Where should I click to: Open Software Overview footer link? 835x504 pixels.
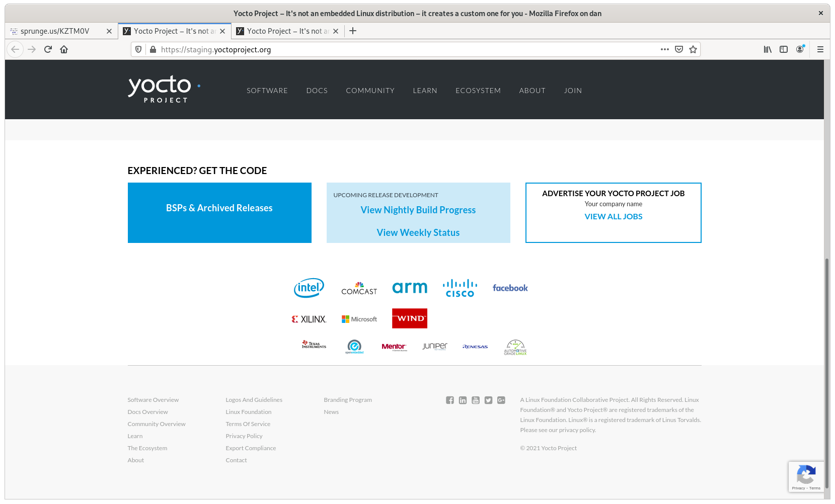coord(153,400)
